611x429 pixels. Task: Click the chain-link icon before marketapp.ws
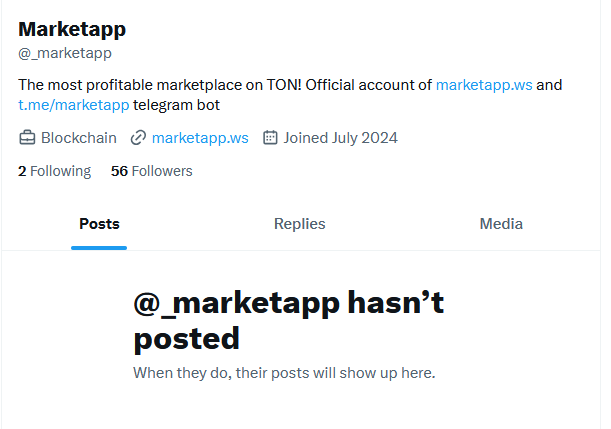138,138
